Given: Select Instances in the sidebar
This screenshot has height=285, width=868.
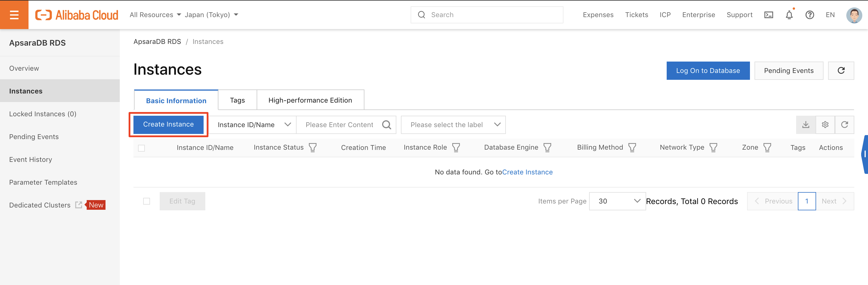Looking at the screenshot, I should pyautogui.click(x=60, y=91).
